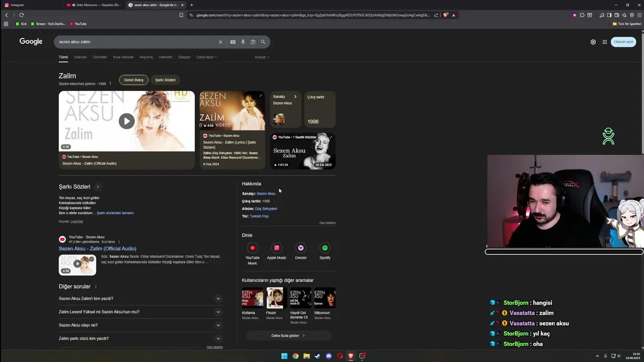Play the large Zalim Official Audio video
The height and width of the screenshot is (362, 644).
pyautogui.click(x=127, y=121)
